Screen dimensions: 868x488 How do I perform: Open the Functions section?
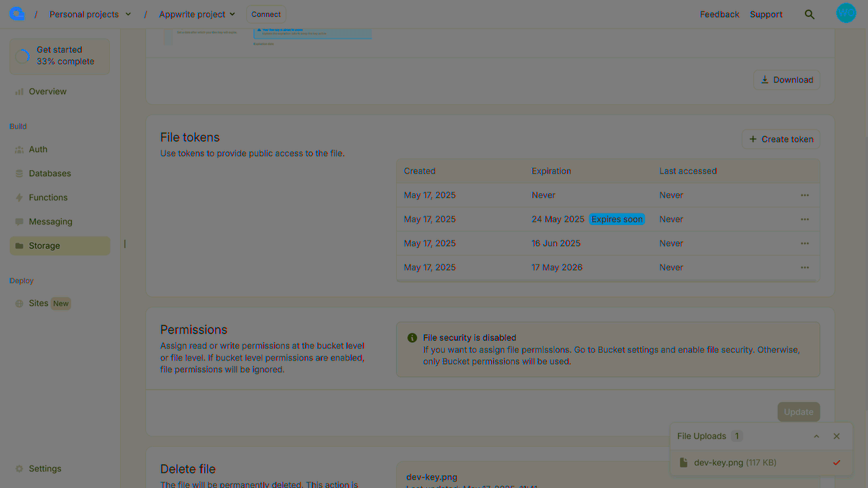[48, 198]
